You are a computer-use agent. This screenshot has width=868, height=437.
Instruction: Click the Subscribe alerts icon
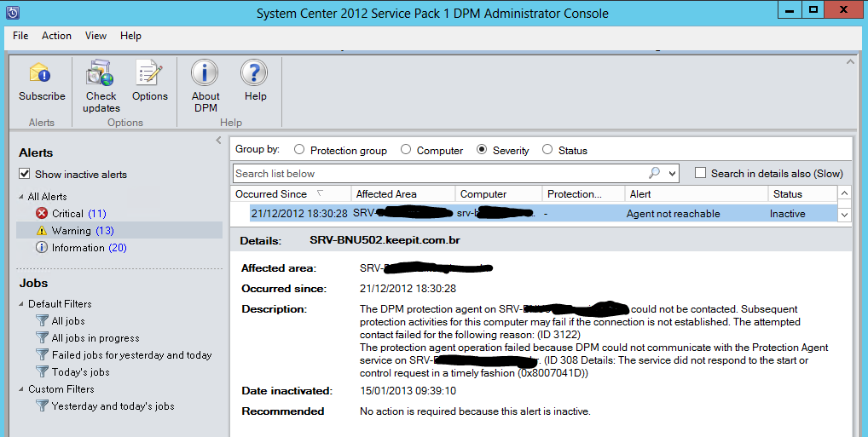point(41,74)
